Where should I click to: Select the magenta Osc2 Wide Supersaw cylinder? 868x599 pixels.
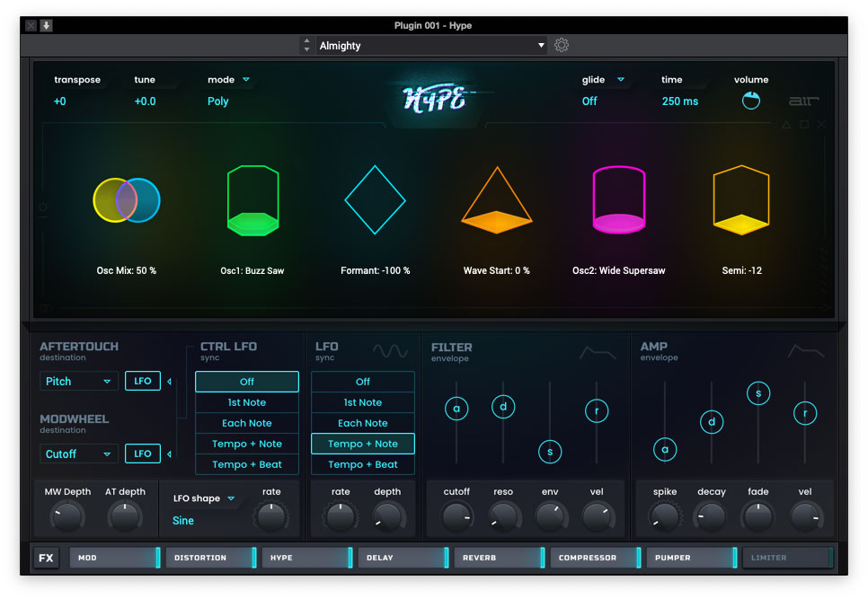click(618, 200)
